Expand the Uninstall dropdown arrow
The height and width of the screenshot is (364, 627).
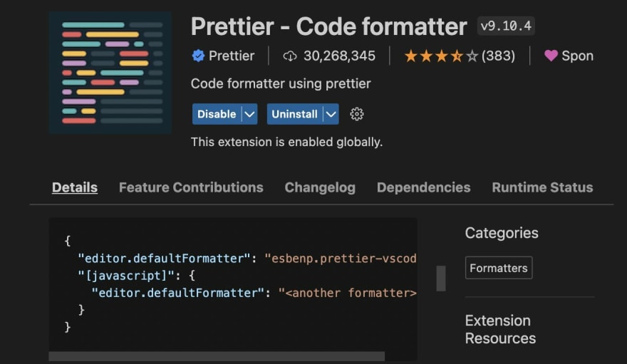pos(331,114)
